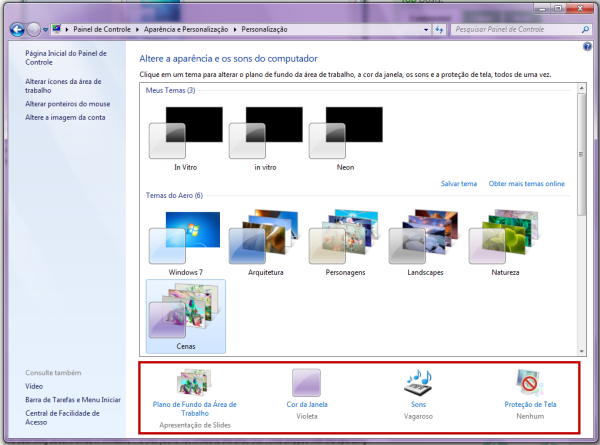Image resolution: width=600 pixels, height=445 pixels.
Task: Click the back navigation arrow button
Action: click(x=17, y=29)
